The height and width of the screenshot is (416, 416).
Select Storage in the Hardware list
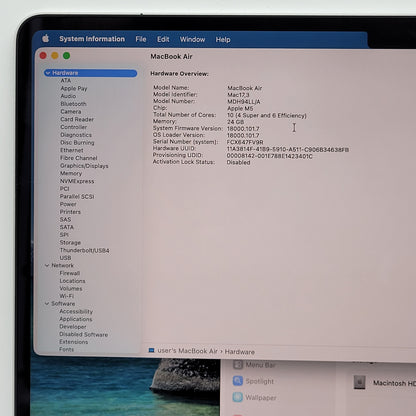(70, 242)
